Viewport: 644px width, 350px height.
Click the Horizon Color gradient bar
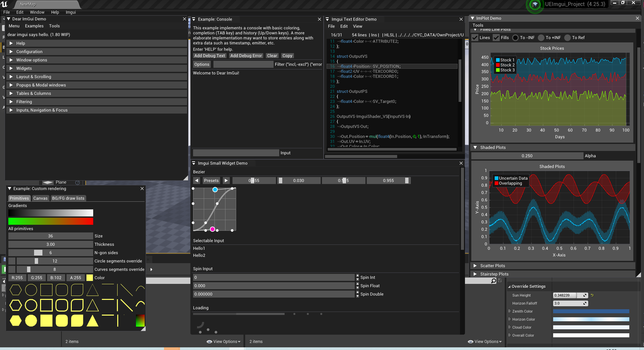click(591, 319)
